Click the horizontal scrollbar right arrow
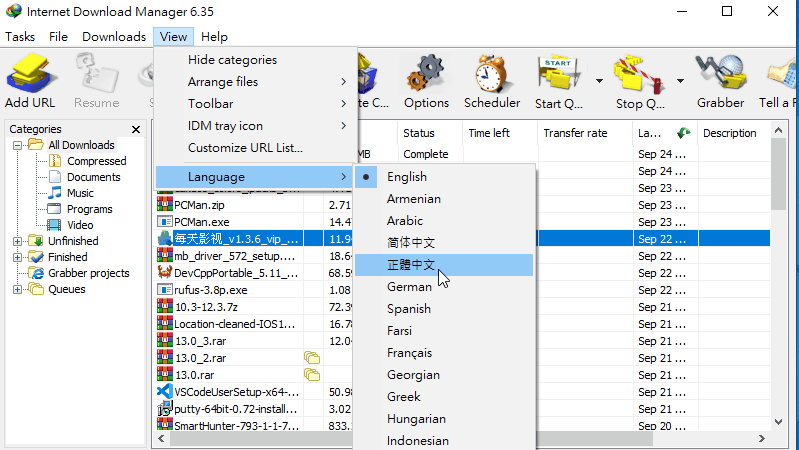The image size is (799, 450). (x=761, y=438)
